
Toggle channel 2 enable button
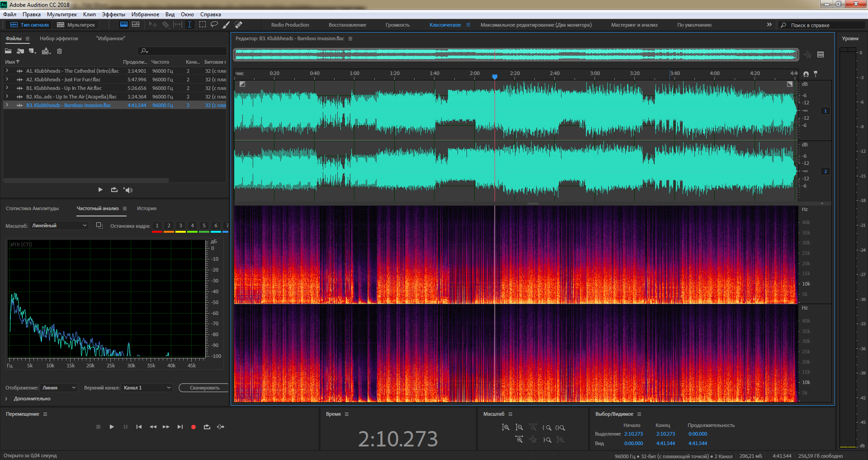826,171
